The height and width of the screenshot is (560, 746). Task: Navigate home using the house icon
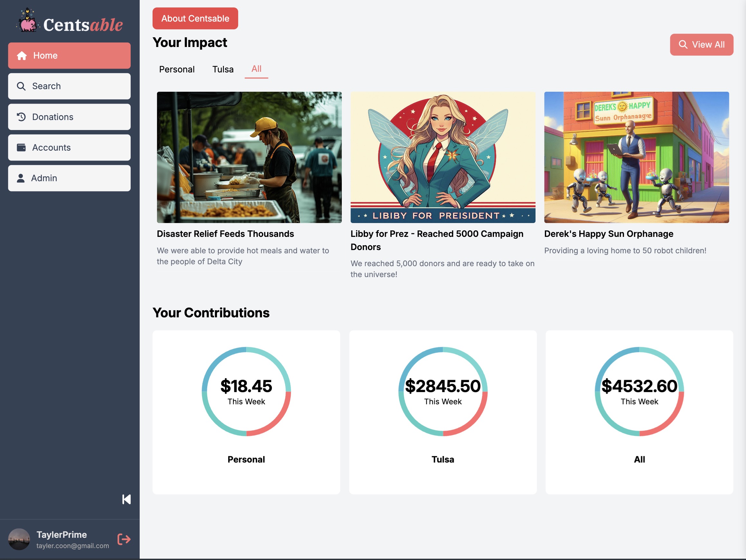click(x=22, y=55)
